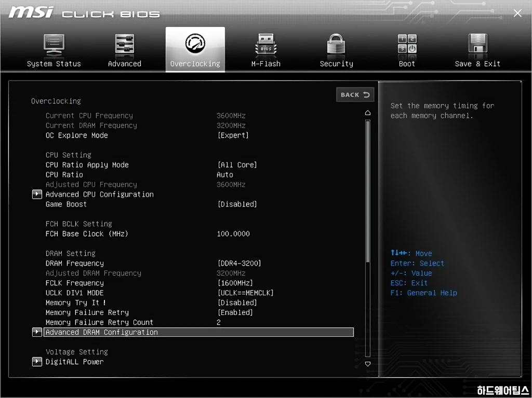This screenshot has height=398, width=532.
Task: Select Memory Try It ! label
Action: (76, 303)
